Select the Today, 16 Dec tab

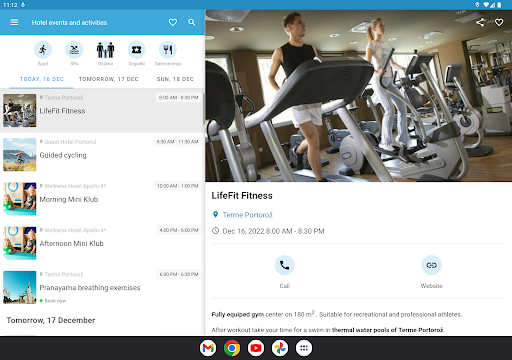coord(42,79)
